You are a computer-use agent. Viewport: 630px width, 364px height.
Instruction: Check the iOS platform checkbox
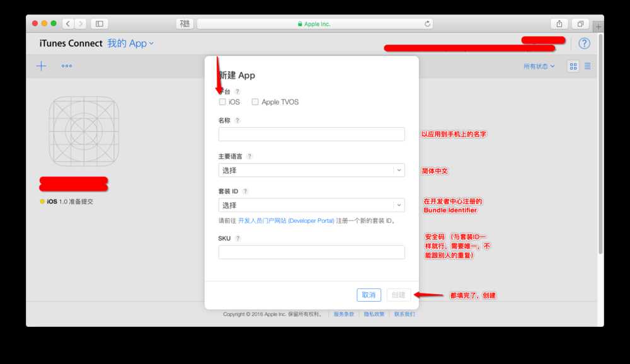tap(222, 102)
